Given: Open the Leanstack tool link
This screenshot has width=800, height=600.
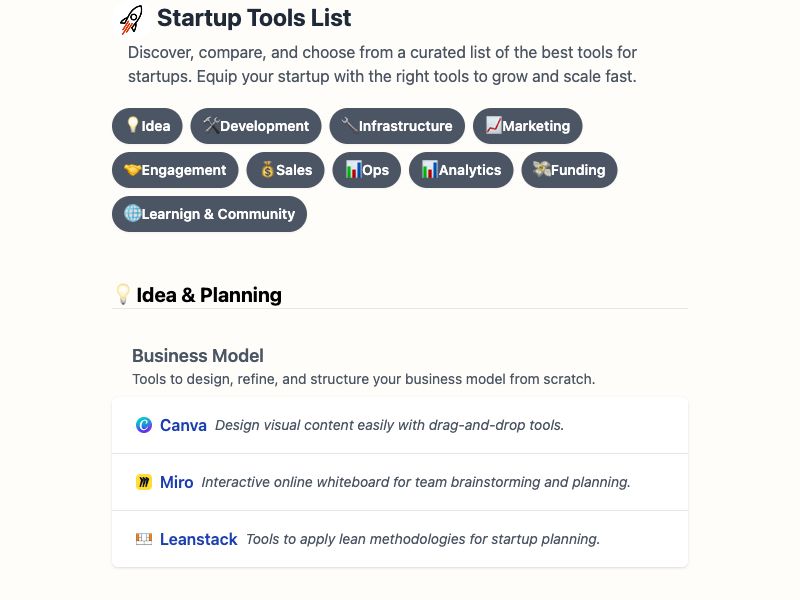Looking at the screenshot, I should pyautogui.click(x=198, y=539).
